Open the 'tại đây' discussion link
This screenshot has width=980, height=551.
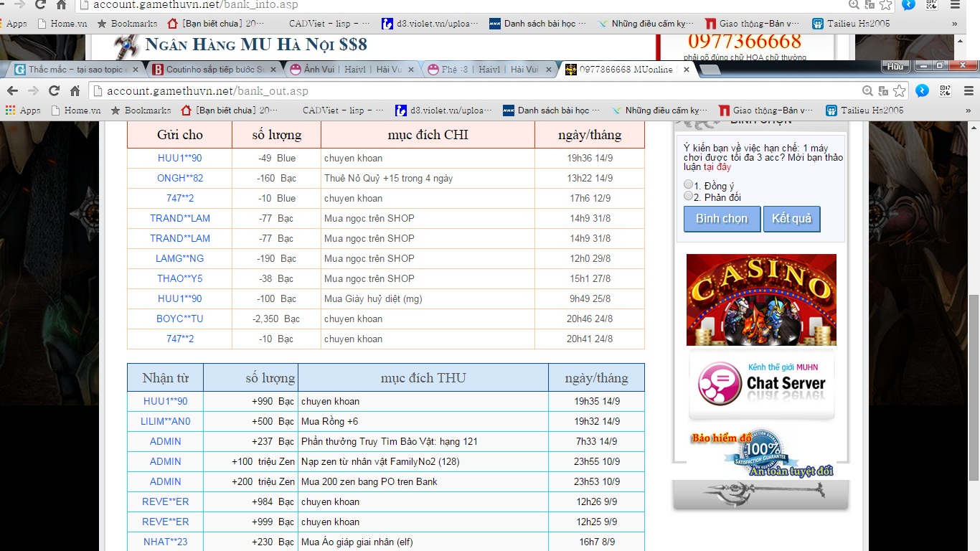pyautogui.click(x=717, y=167)
